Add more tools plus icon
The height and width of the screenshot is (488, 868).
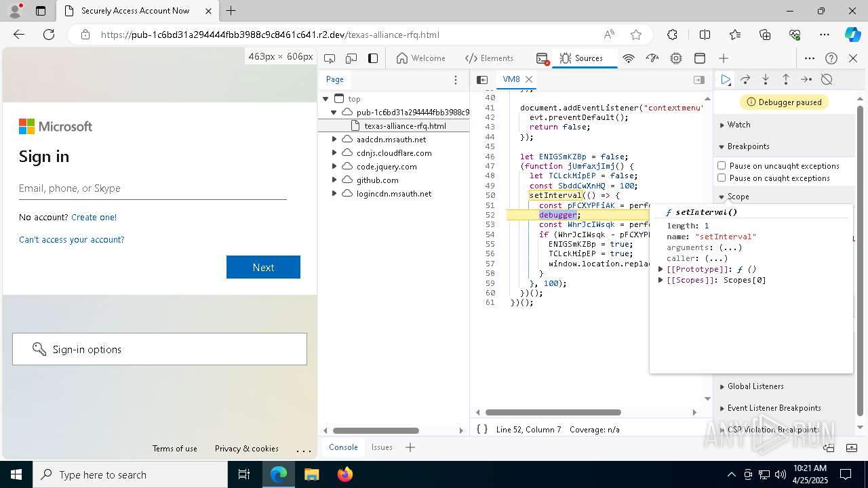click(x=724, y=58)
